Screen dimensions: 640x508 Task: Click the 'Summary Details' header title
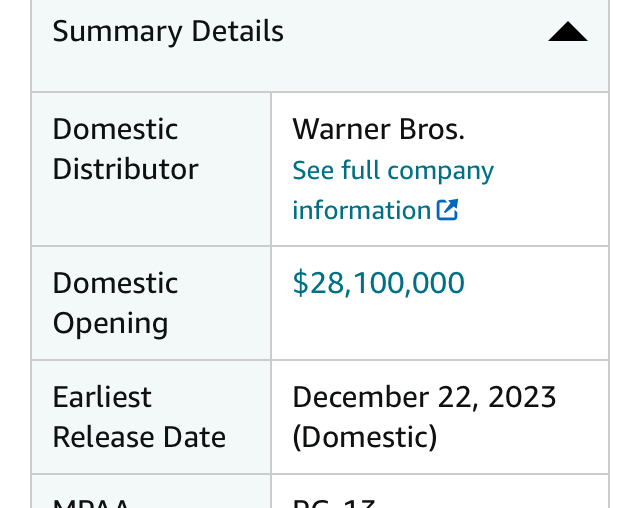pyautogui.click(x=168, y=31)
